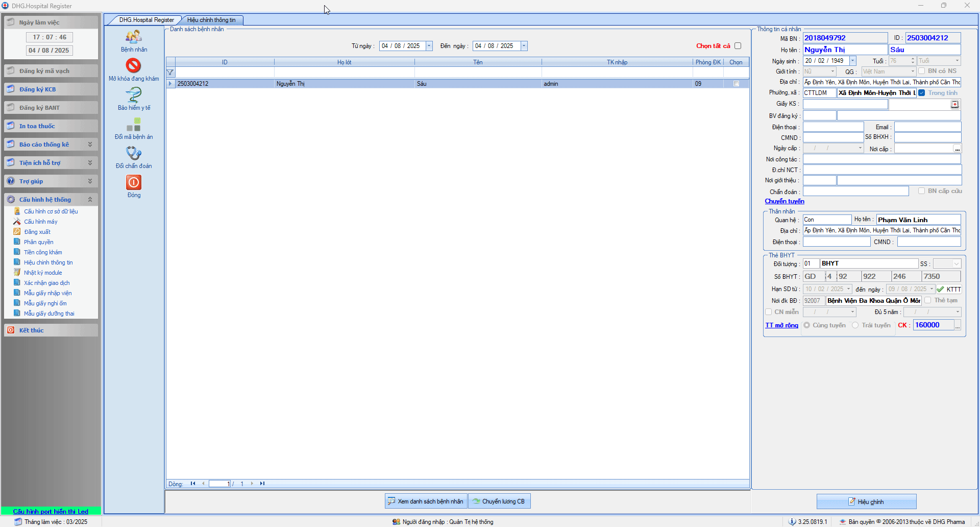Click the Kết thúc exit item

pos(51,330)
